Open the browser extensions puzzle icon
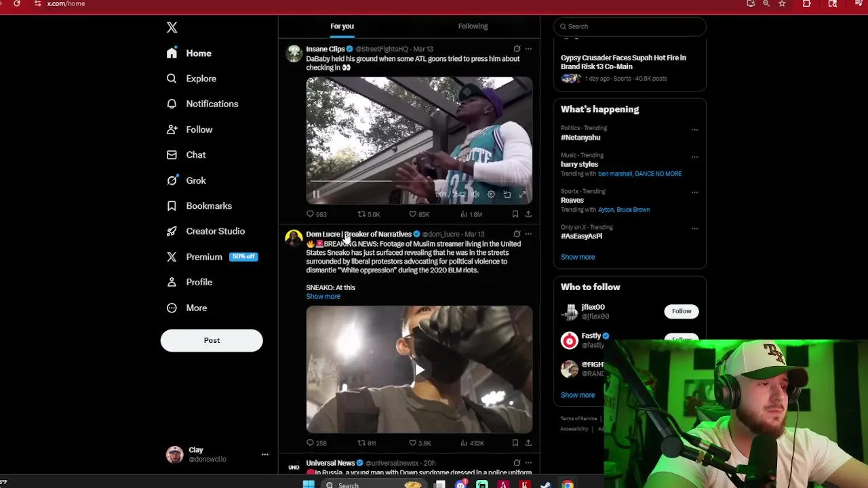868x488 pixels. pos(806,3)
